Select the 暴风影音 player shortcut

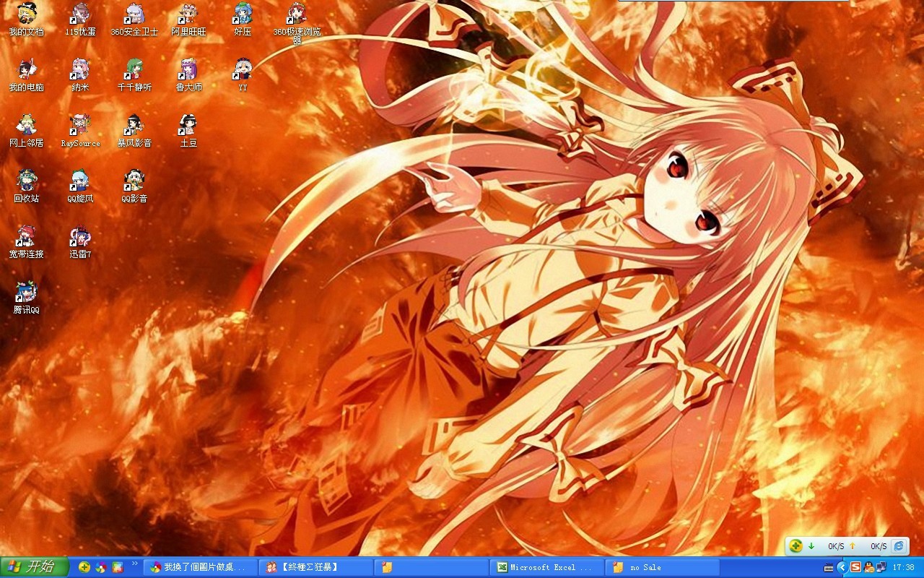tap(134, 126)
